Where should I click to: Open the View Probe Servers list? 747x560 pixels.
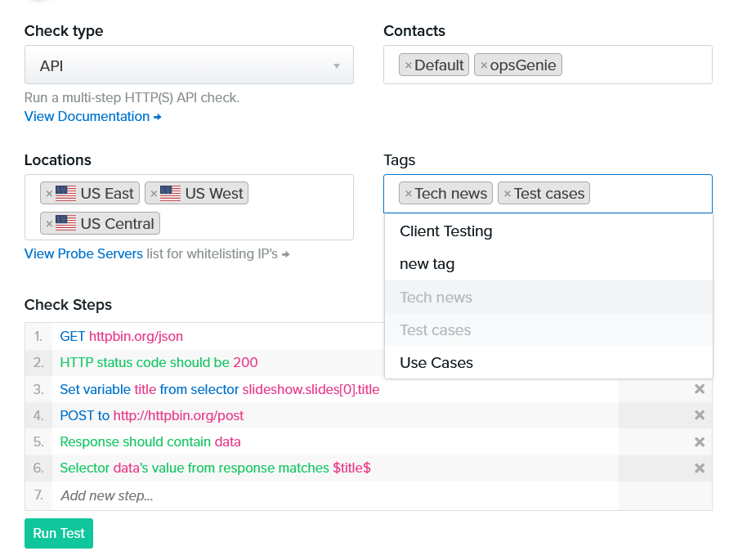[x=83, y=253]
